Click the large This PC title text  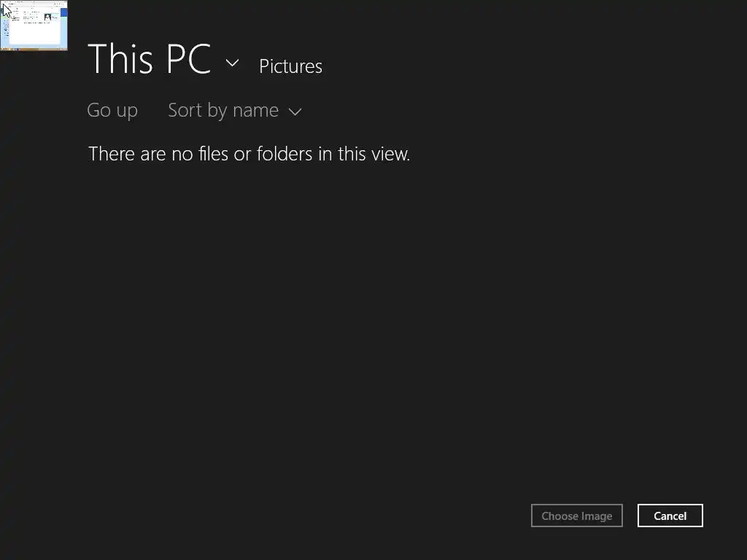coord(149,59)
